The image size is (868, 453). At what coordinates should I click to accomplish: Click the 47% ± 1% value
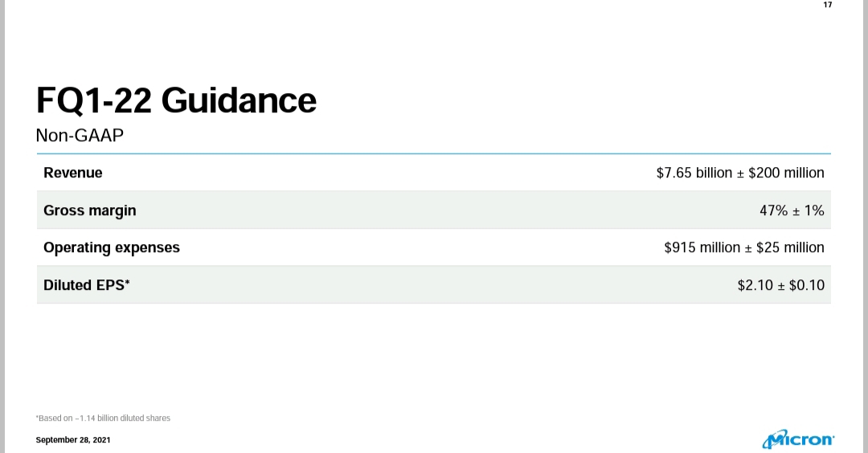pos(792,210)
